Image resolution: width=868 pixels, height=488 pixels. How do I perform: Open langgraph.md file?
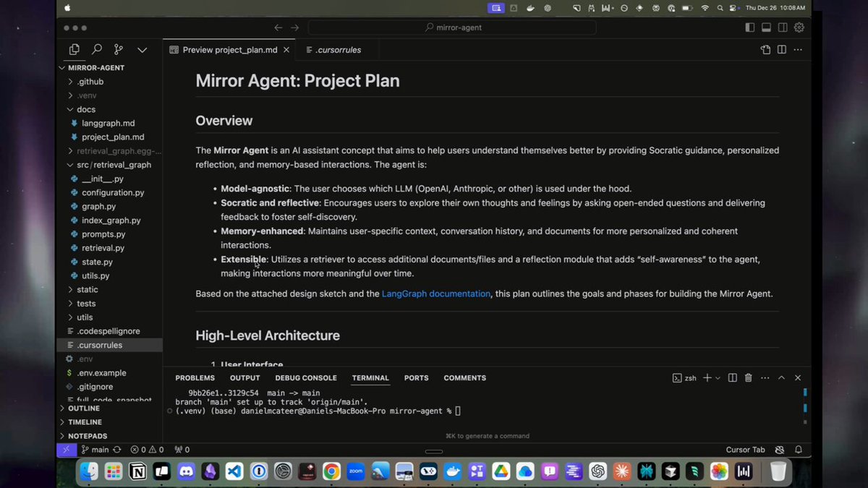coord(109,124)
